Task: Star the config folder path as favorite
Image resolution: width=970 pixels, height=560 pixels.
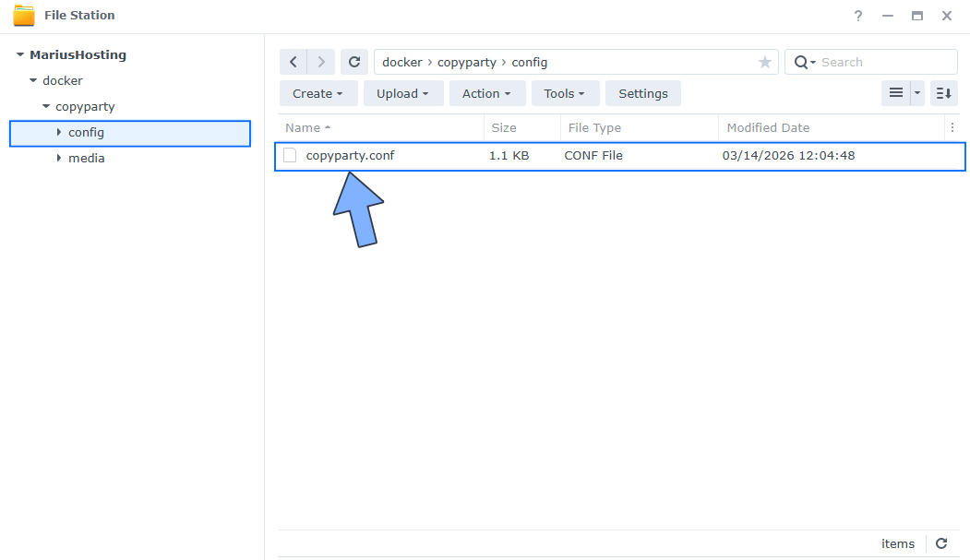Action: pos(764,62)
